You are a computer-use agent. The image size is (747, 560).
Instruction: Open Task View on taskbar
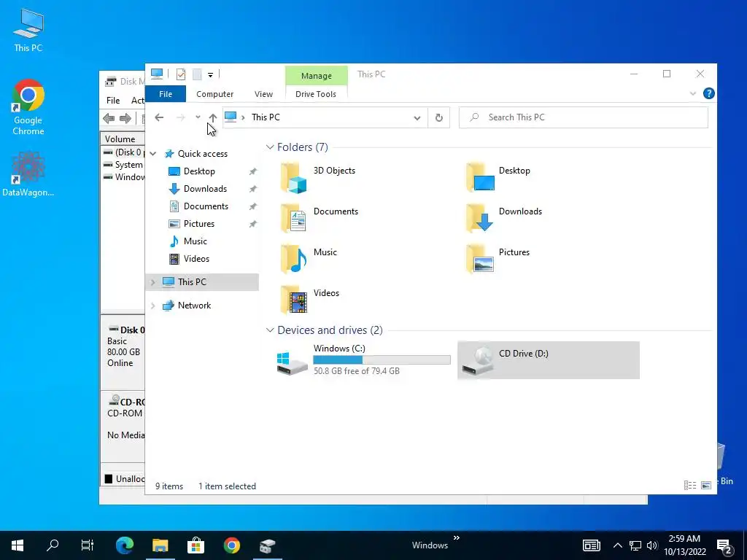[88, 545]
